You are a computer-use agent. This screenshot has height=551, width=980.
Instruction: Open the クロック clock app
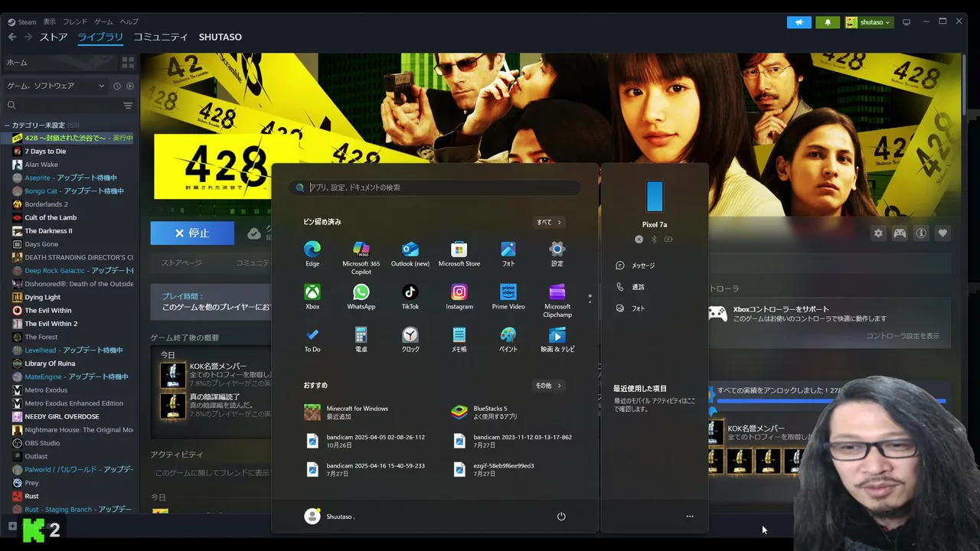tap(410, 339)
